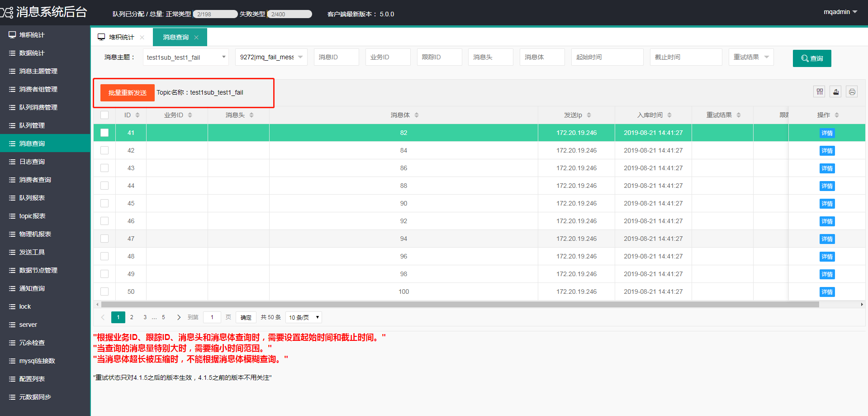Click the 消息系统后台 logo icon
The image size is (868, 416).
[7, 12]
